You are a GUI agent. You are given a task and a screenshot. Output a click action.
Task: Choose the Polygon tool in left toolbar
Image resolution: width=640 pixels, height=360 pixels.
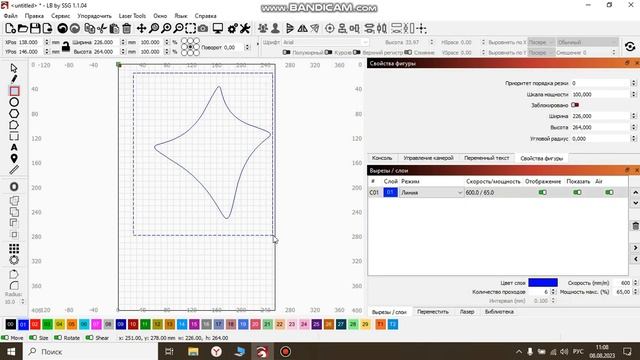tap(14, 113)
